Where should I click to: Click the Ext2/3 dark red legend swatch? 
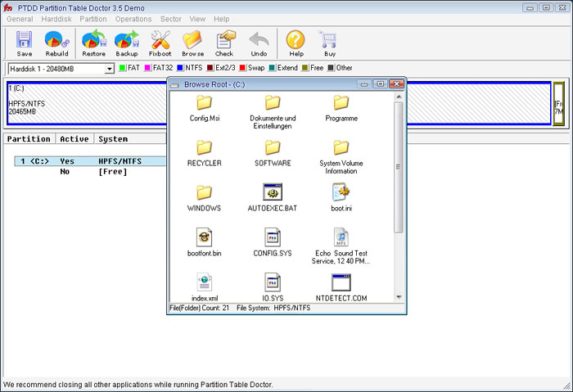pos(210,68)
